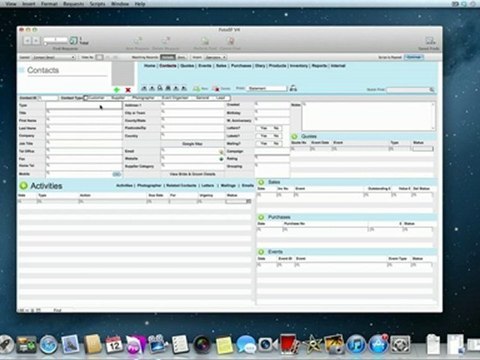Open the Insert Operators dropdown
The image size is (480, 360).
[215, 57]
